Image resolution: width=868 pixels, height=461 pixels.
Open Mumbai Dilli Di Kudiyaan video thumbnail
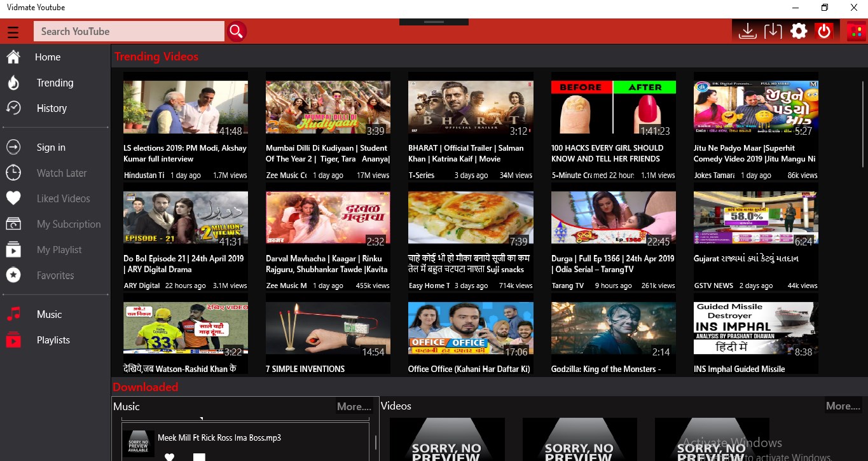[x=328, y=106]
